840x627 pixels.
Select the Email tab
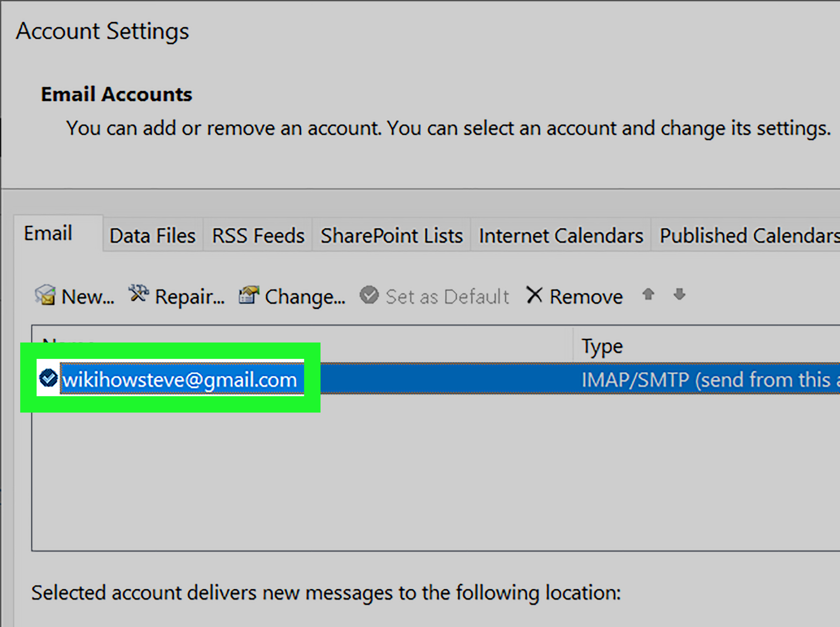pos(48,233)
